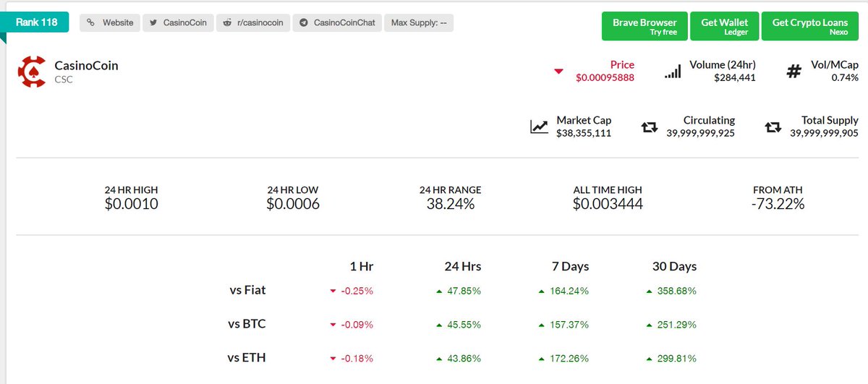The width and height of the screenshot is (868, 384).
Task: Click the Vol/MCap value 0.74%
Action: 845,77
